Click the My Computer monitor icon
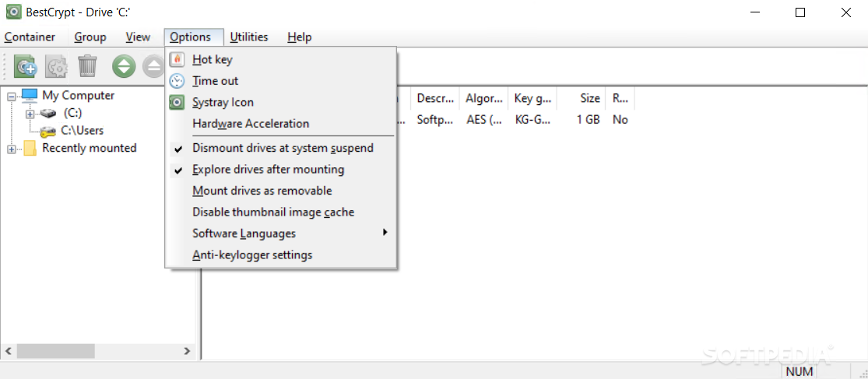This screenshot has height=379, width=868. coord(30,95)
